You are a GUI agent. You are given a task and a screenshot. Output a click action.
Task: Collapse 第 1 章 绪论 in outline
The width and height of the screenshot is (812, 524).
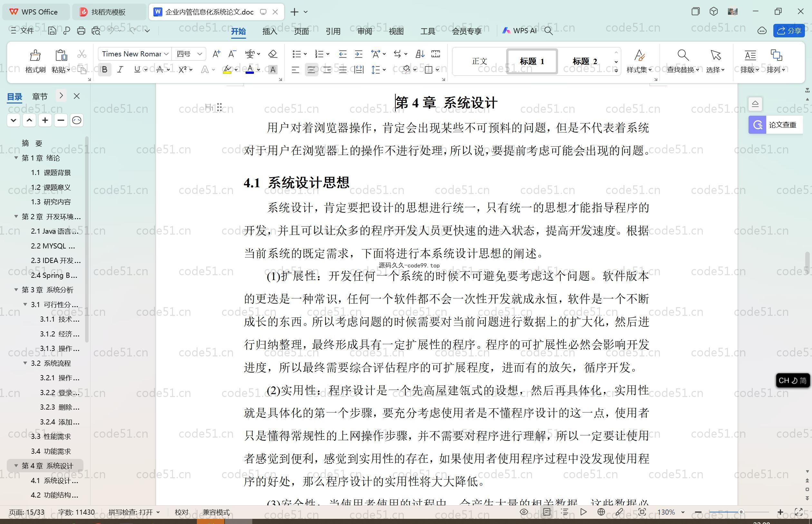pyautogui.click(x=16, y=158)
